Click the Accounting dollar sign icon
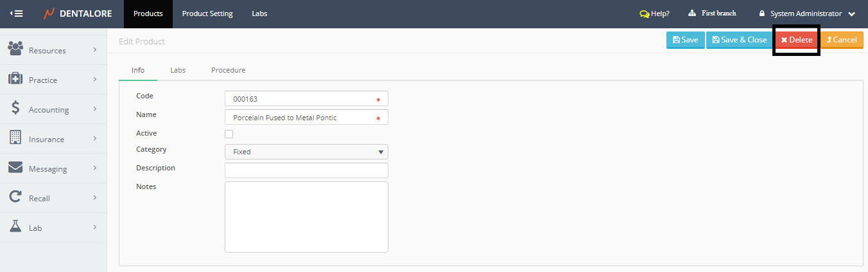Screen dimensions: 868x272 (15, 109)
